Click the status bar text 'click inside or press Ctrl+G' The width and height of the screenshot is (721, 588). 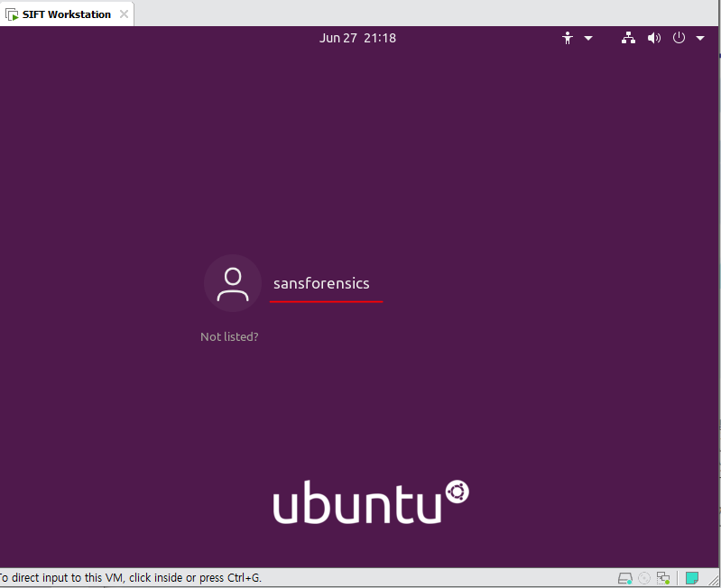pos(195,577)
